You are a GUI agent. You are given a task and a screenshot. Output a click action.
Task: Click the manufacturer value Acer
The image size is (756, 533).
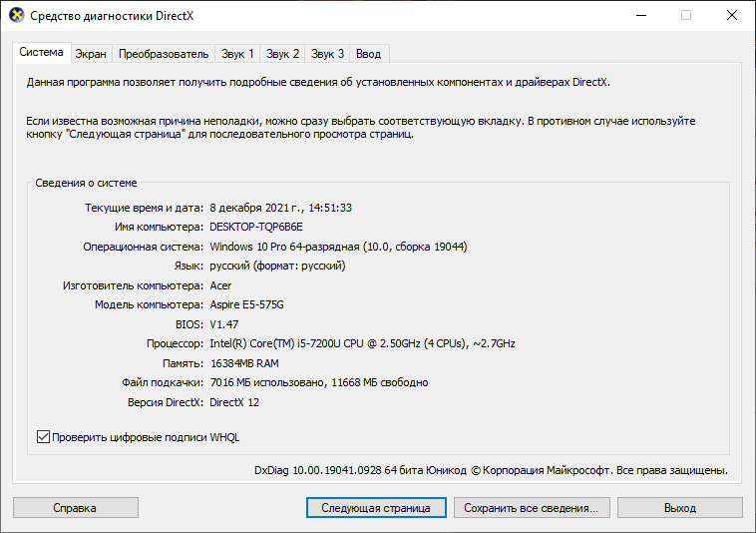click(x=220, y=285)
